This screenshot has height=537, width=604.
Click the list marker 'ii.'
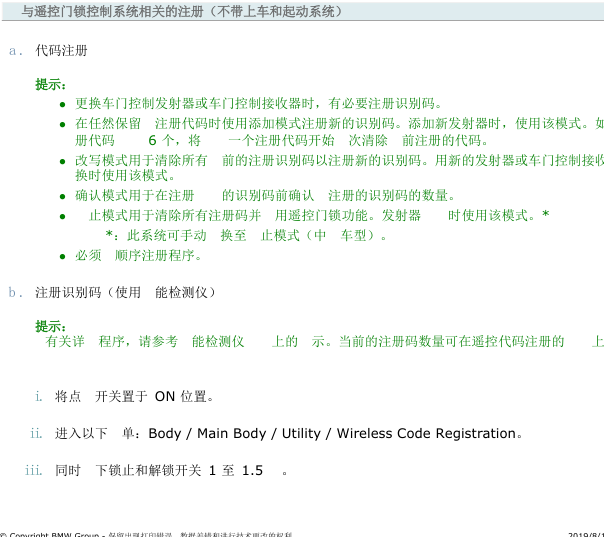pos(36,433)
